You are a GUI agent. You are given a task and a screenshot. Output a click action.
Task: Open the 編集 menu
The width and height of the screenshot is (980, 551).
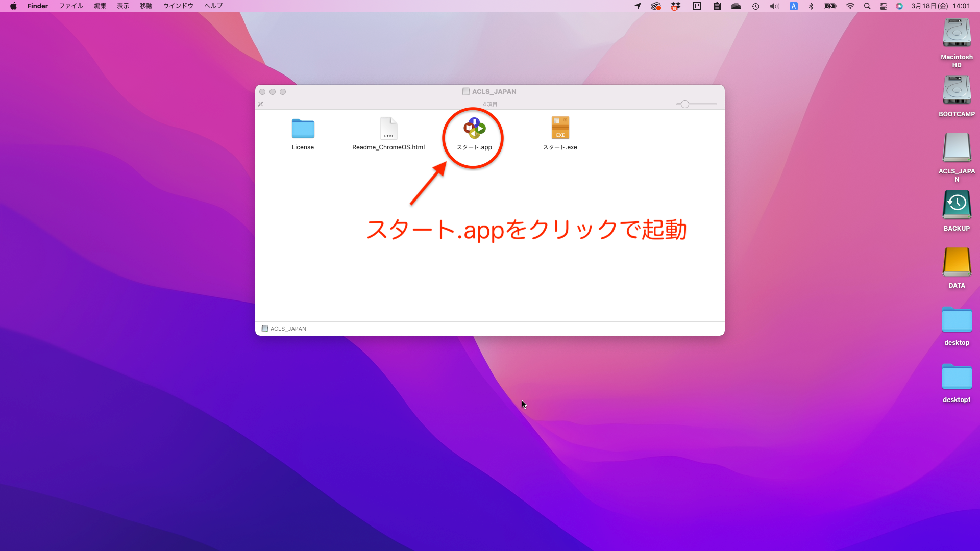(100, 6)
